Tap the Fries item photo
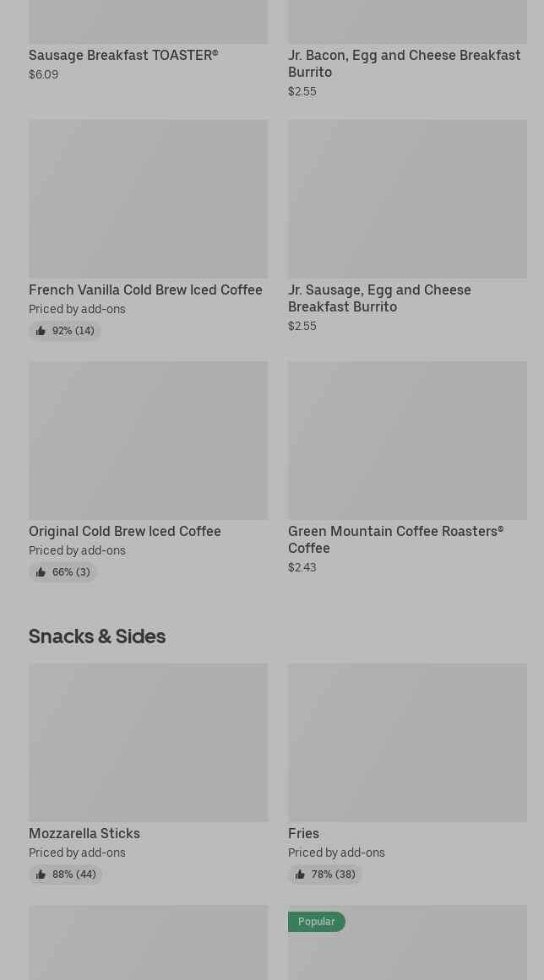Viewport: 544px width, 980px height. pyautogui.click(x=407, y=742)
